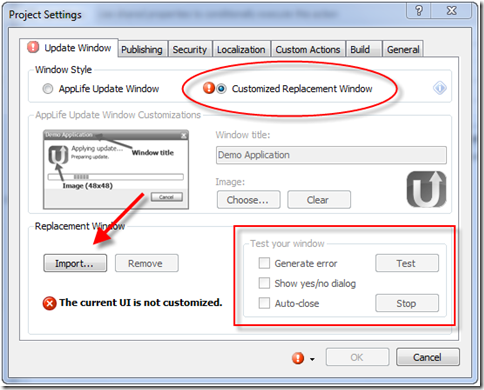Click warning icon beside Customized Replacement Window
The width and height of the screenshot is (484, 390).
(x=209, y=88)
